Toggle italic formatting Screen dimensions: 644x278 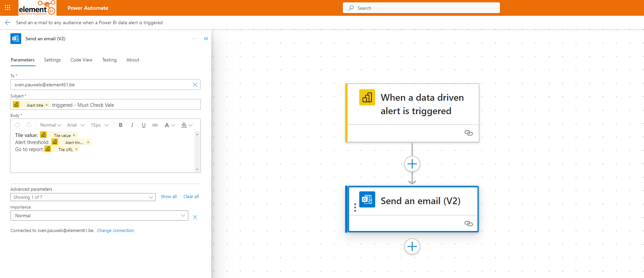pos(132,125)
